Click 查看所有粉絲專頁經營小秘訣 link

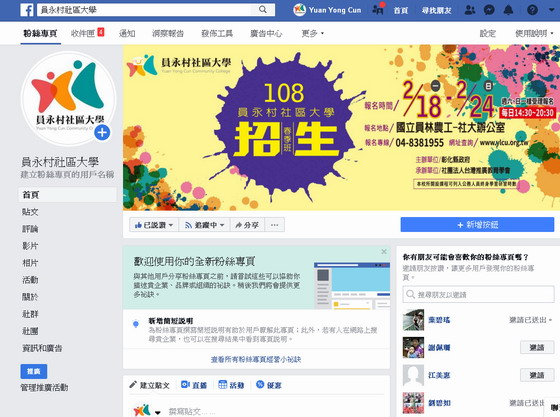point(256,359)
